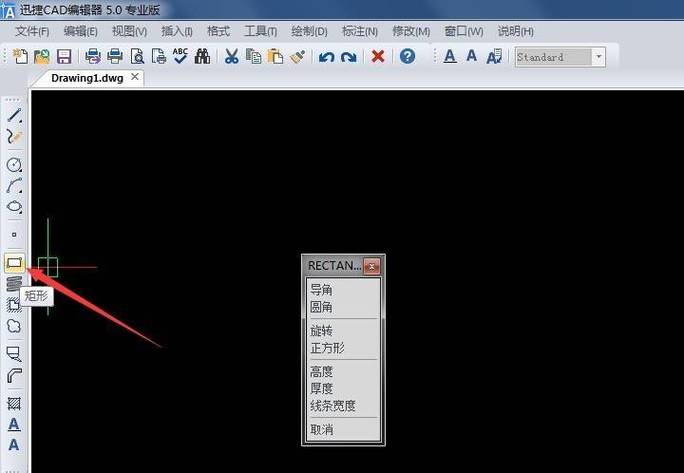Click the plain A text icon in top toolbar
Image resolution: width=684 pixels, height=473 pixels.
(x=472, y=56)
